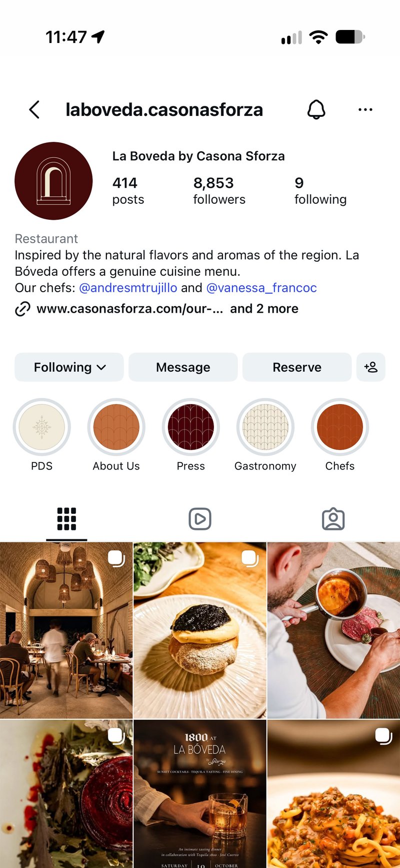This screenshot has width=400, height=868.
Task: View the Press story highlight
Action: [190, 427]
